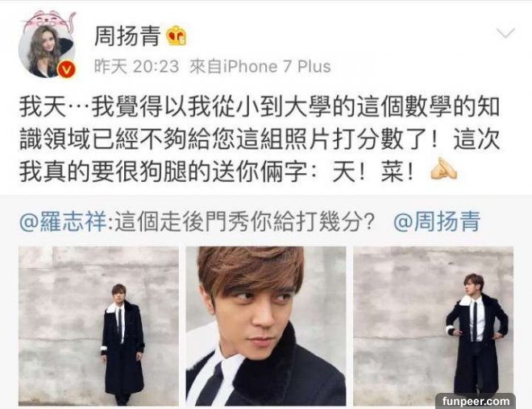Viewport: 532px width, 409px height.
Task: Tap the @羅志祥 mention link
Action: [x=63, y=222]
